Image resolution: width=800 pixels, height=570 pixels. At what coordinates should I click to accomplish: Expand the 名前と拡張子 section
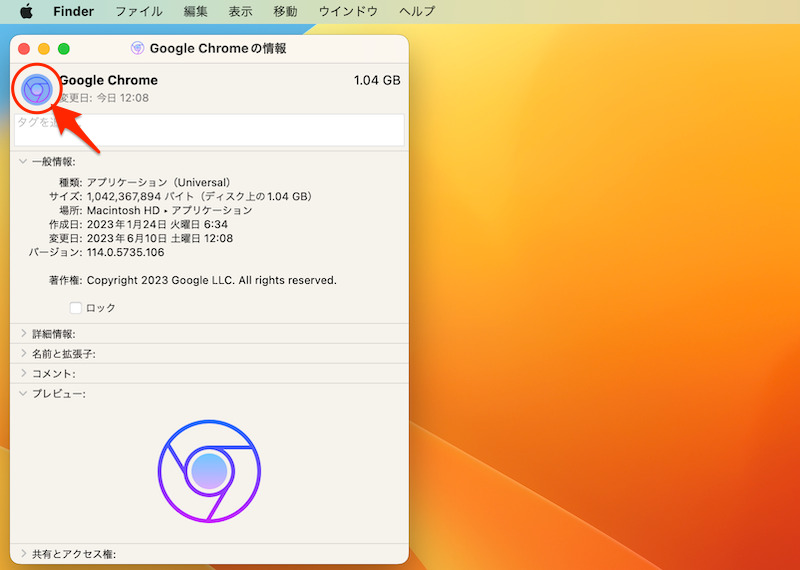23,354
